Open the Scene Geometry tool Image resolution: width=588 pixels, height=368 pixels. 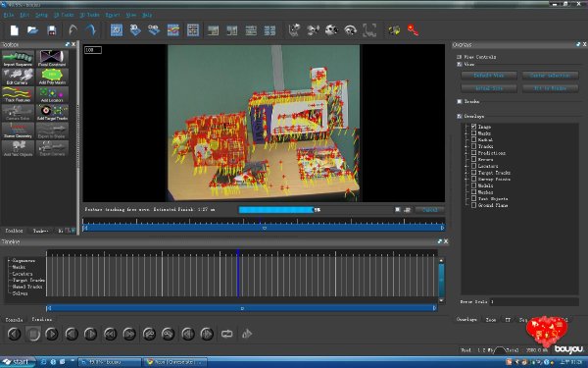(x=18, y=131)
